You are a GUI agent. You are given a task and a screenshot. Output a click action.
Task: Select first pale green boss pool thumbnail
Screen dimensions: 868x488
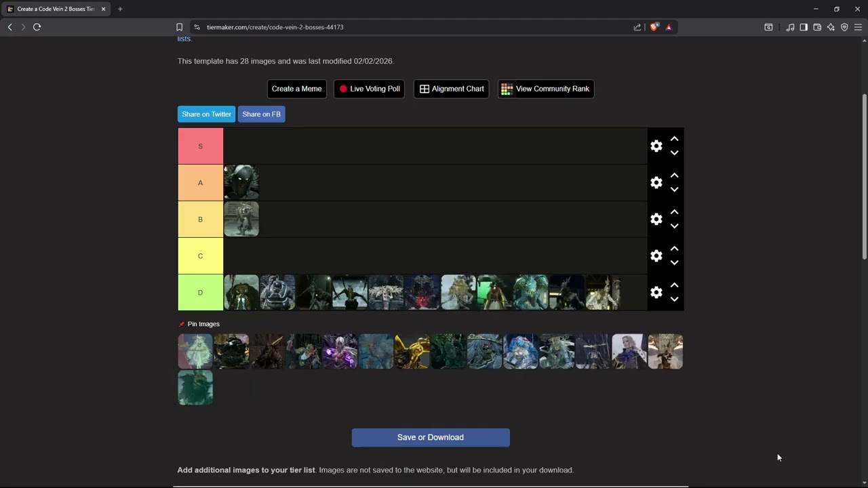click(195, 351)
